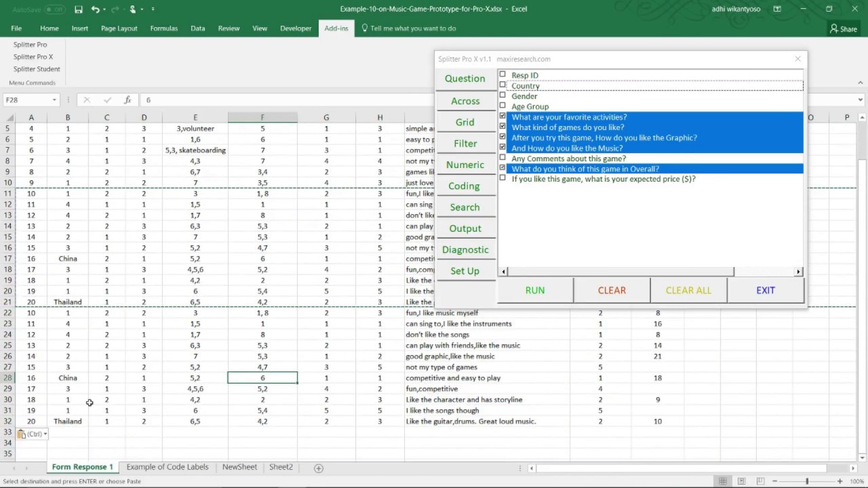Expand the formula bar arrow

pyautogui.click(x=861, y=100)
